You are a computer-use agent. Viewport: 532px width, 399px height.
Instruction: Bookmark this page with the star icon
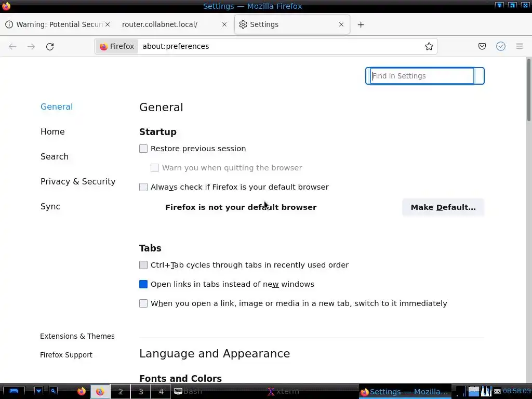tap(429, 46)
